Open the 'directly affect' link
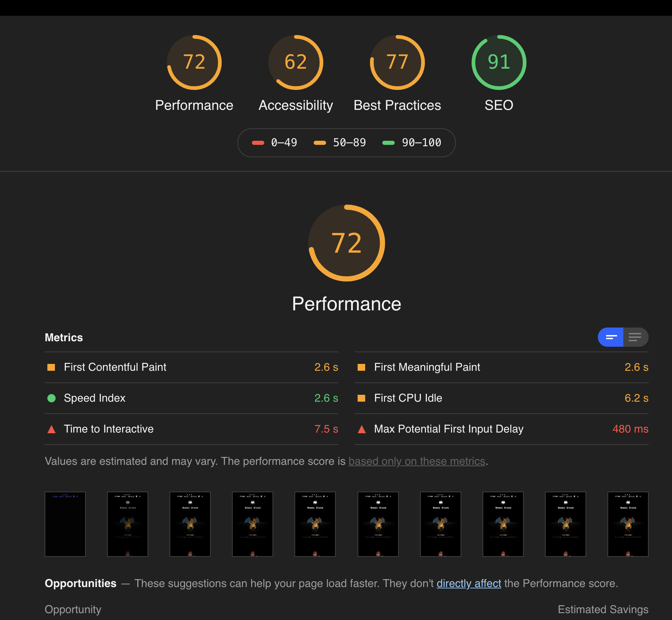Viewport: 672px width, 620px height. (469, 583)
